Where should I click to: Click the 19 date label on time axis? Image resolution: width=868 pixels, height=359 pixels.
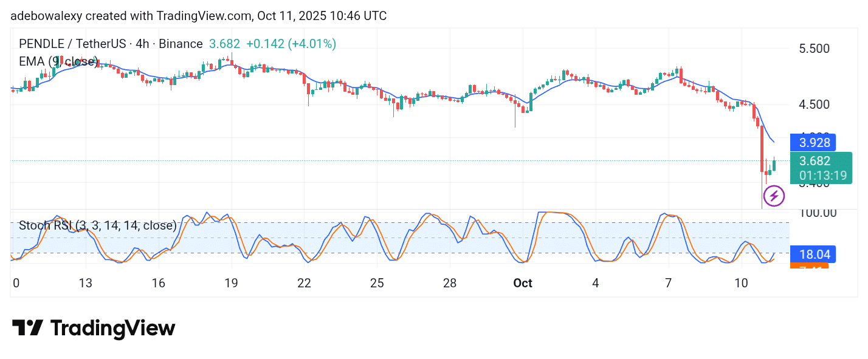click(x=231, y=283)
